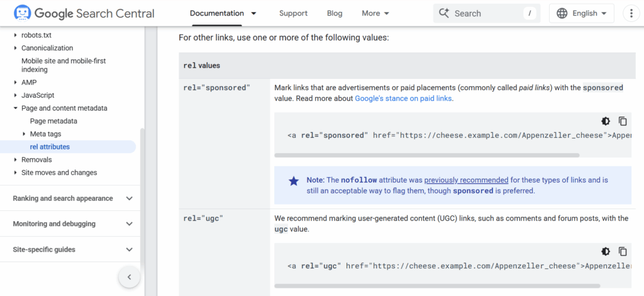This screenshot has height=296, width=644.
Task: Open the three-dot overflow menu
Action: 631,13
